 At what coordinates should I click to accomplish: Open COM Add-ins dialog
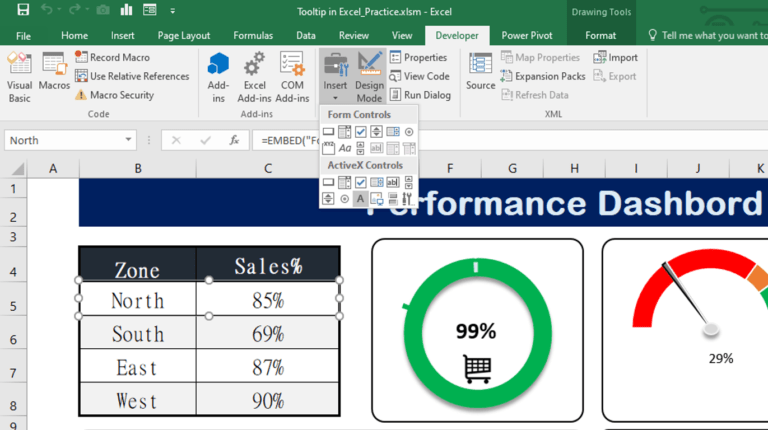292,77
